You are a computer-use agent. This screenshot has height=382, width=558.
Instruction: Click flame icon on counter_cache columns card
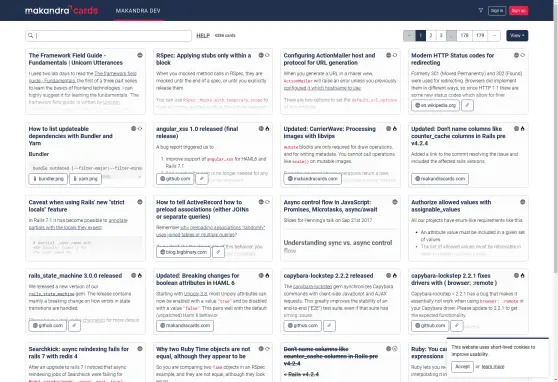[522, 129]
